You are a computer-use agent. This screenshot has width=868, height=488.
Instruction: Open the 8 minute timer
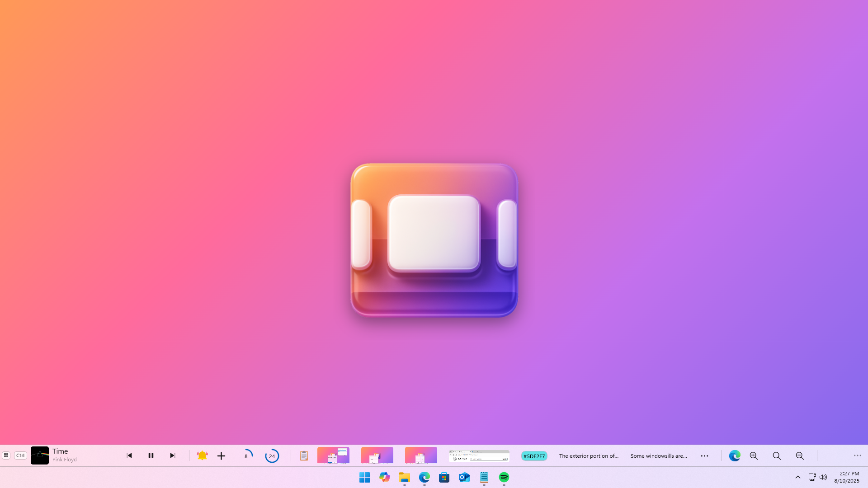(x=247, y=455)
